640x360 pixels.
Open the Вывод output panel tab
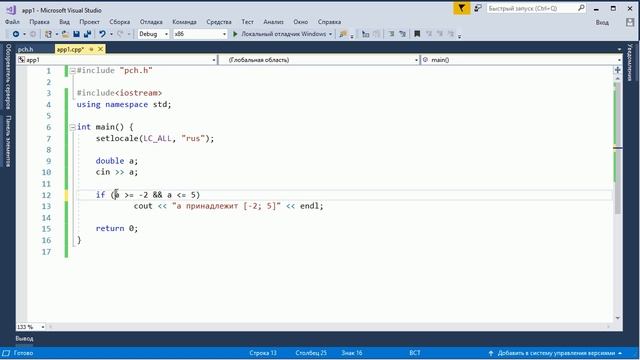coord(24,338)
